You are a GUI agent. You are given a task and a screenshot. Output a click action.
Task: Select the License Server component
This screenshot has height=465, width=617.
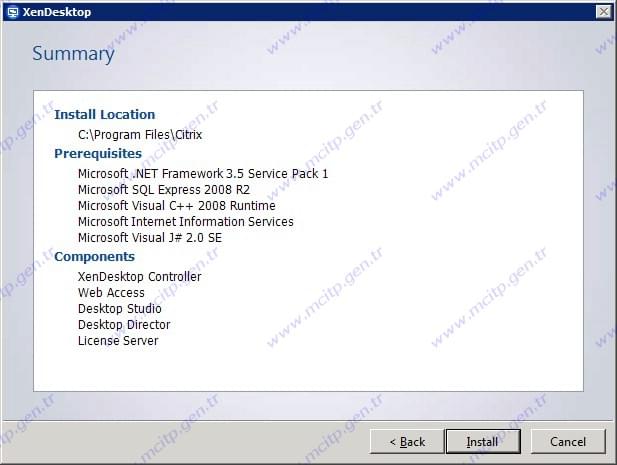(118, 341)
